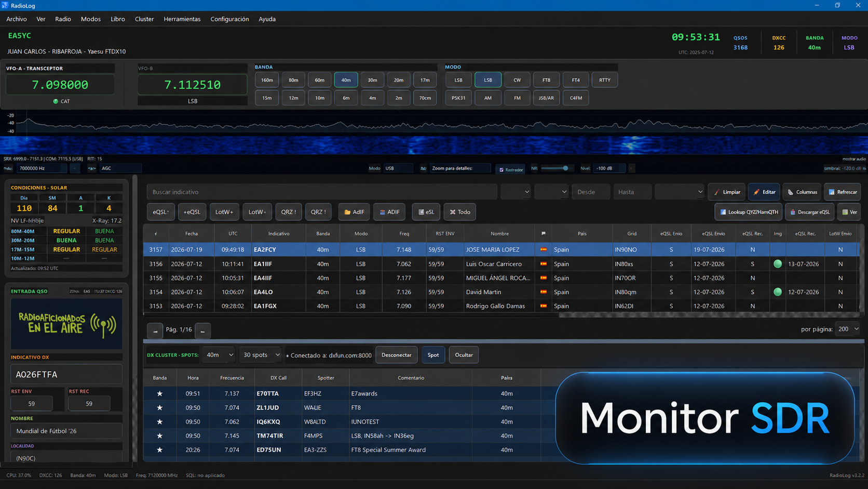Click on the blue waterfall display
This screenshot has height=489, width=868.
(434, 146)
